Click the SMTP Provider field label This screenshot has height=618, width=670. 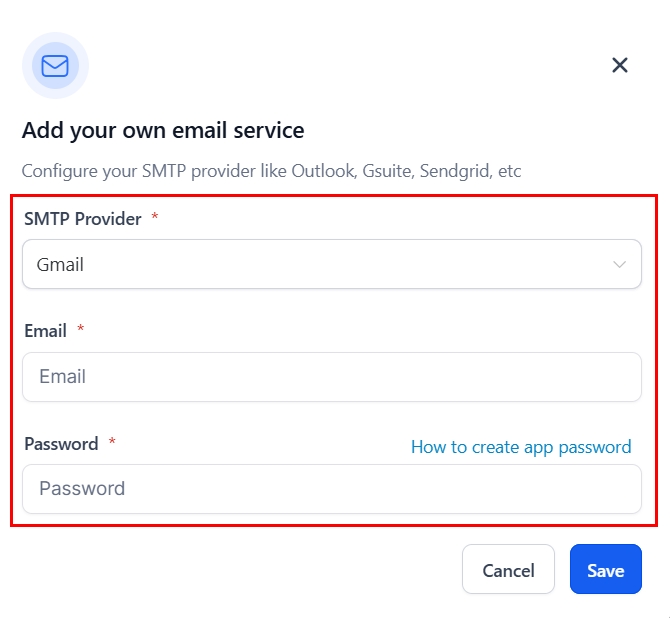[82, 218]
